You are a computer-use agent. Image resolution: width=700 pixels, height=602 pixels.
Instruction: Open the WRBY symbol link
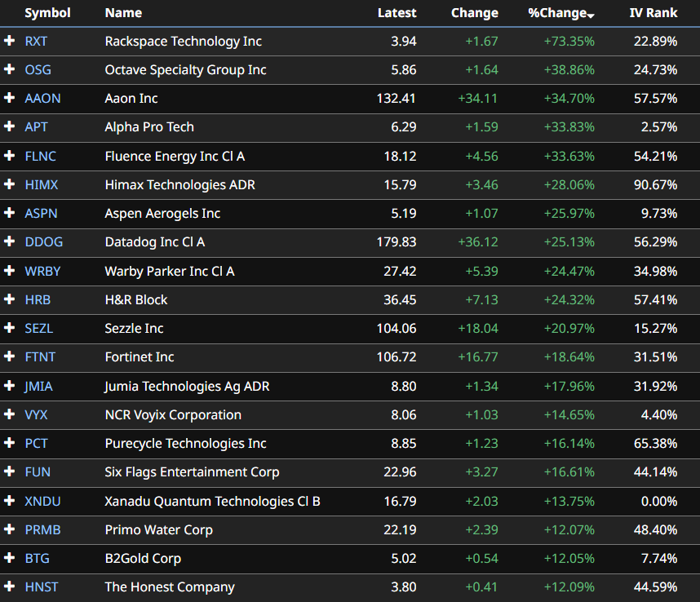42,272
